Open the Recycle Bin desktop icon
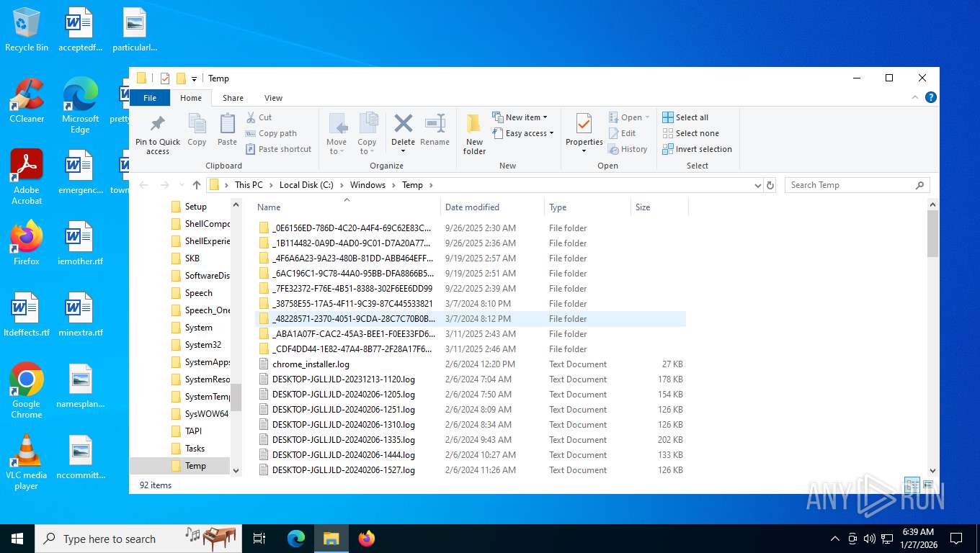The width and height of the screenshot is (980, 553). [x=27, y=30]
